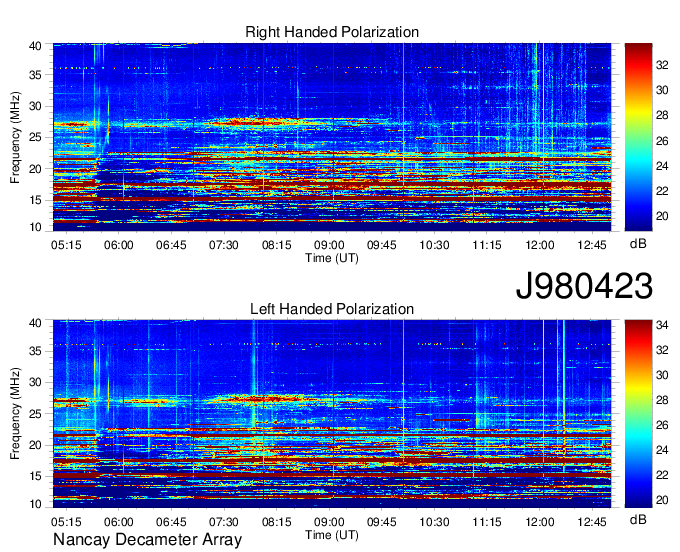Click the Right Handed Polarization title
This screenshot has width=680, height=552.
pos(332,32)
